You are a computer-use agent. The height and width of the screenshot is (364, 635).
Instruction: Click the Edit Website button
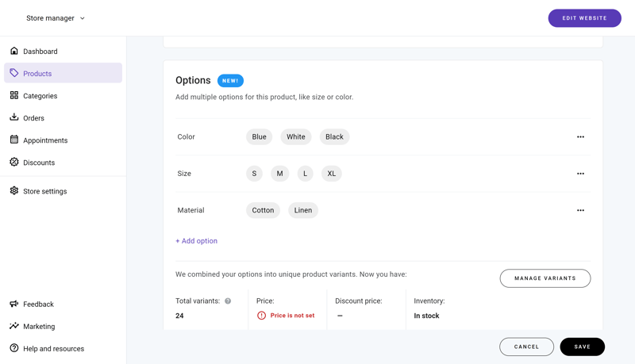pos(584,18)
